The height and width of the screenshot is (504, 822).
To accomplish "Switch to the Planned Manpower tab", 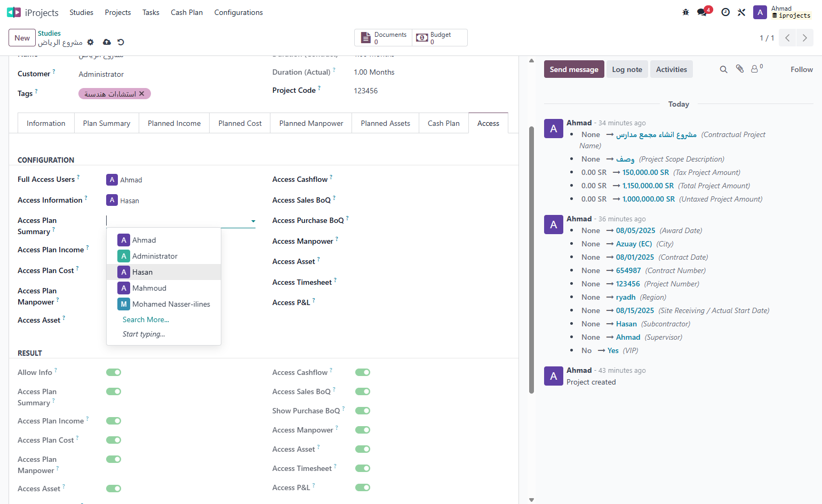I will [311, 123].
